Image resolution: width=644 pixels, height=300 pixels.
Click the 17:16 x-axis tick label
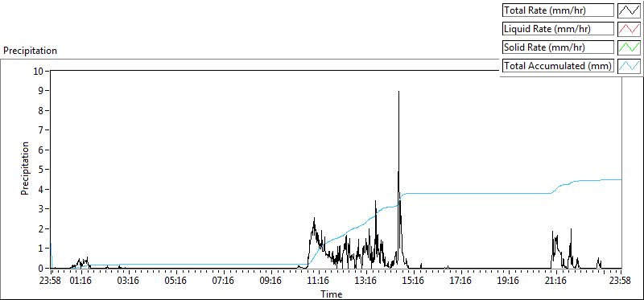[461, 281]
